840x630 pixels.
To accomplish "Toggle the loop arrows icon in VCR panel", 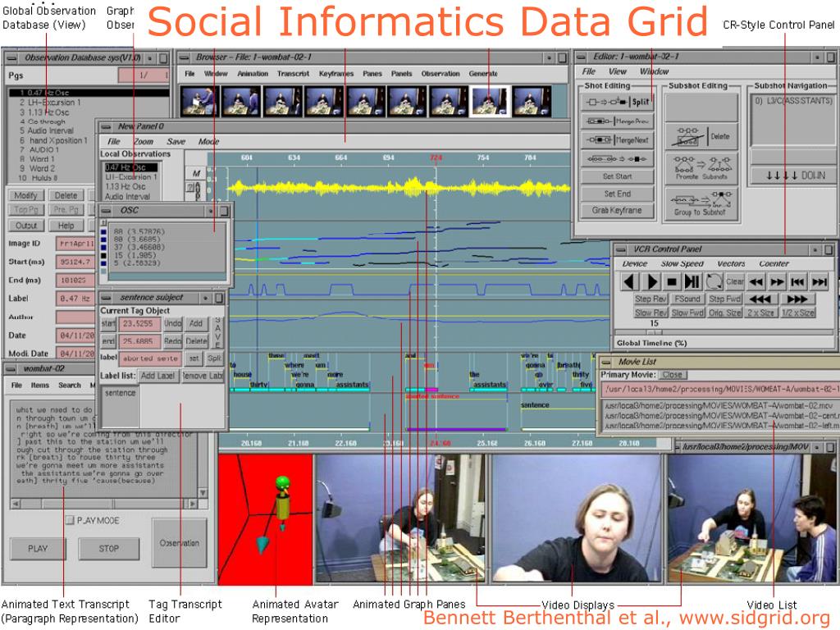I will (x=714, y=281).
